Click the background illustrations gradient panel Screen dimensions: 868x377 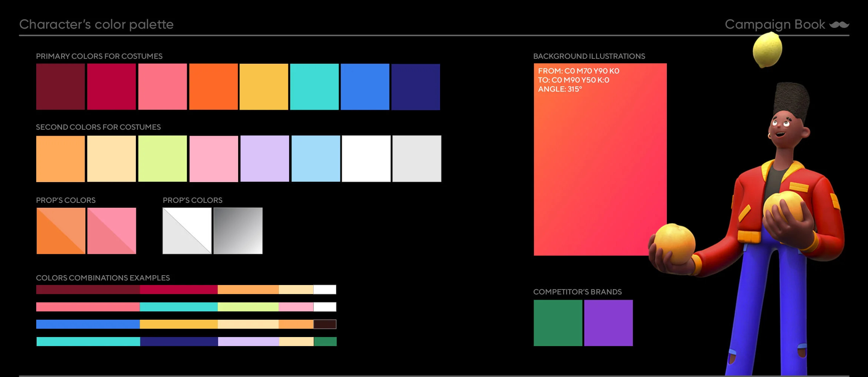pos(600,159)
